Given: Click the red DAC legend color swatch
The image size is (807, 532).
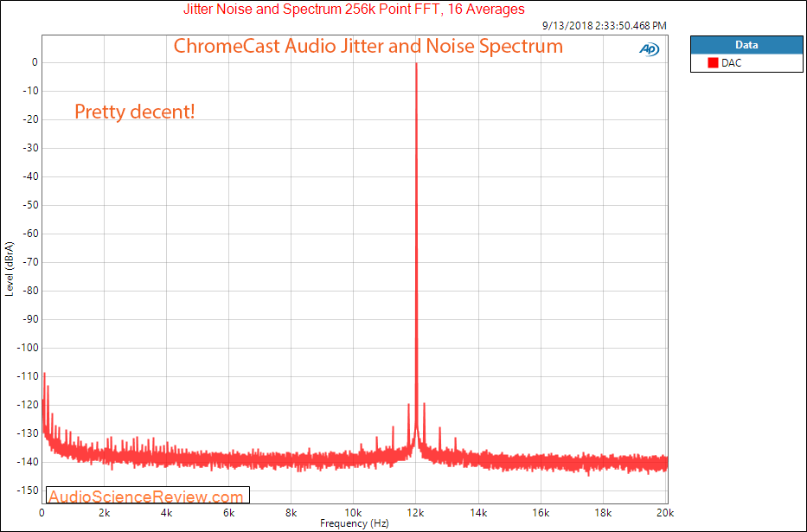Looking at the screenshot, I should point(713,63).
